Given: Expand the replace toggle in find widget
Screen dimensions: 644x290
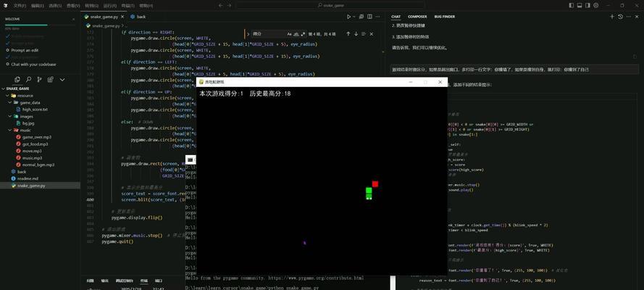Looking at the screenshot, I should pos(248,33).
